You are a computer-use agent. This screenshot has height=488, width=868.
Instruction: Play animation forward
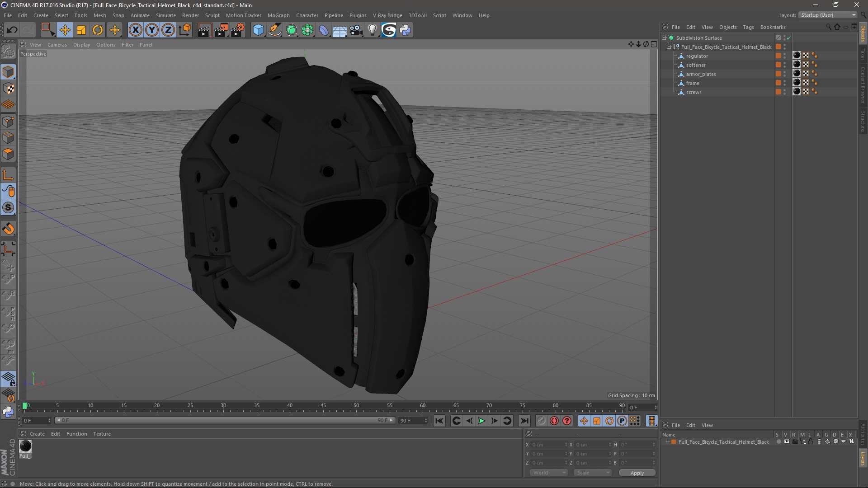point(481,421)
